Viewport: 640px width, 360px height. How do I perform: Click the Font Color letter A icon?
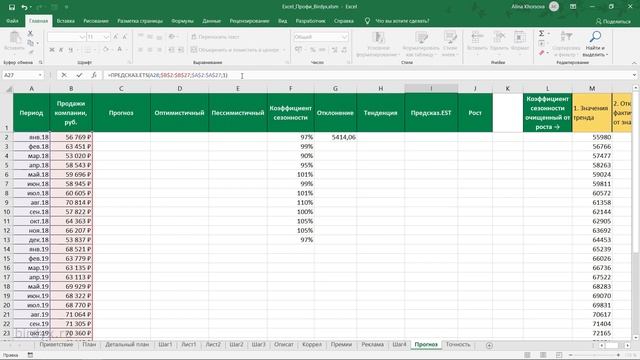120,50
